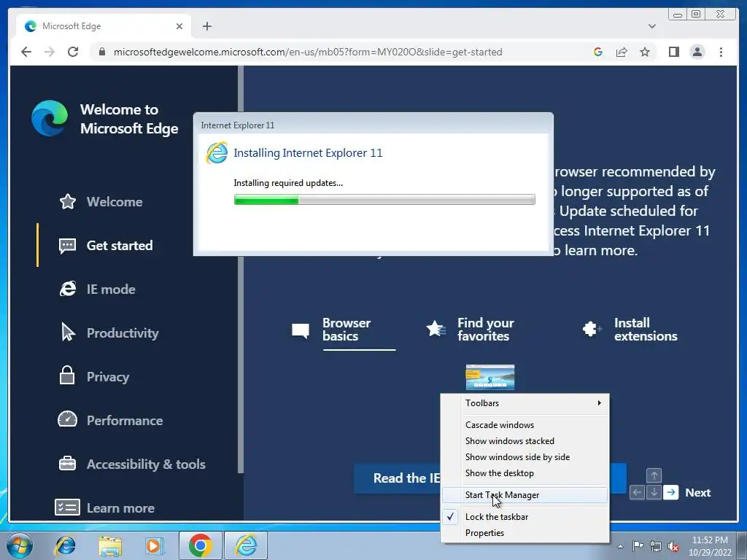
Task: Open the Privacy section
Action: [108, 377]
